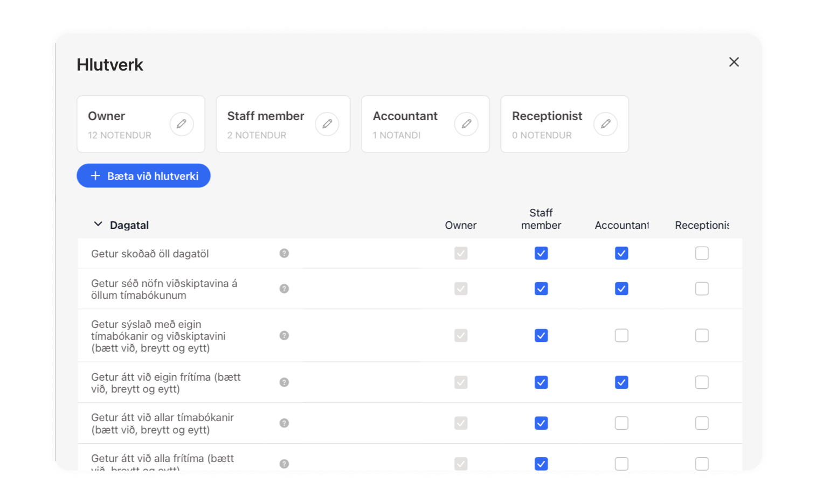
Task: Select the Receptionist role card
Action: point(564,124)
